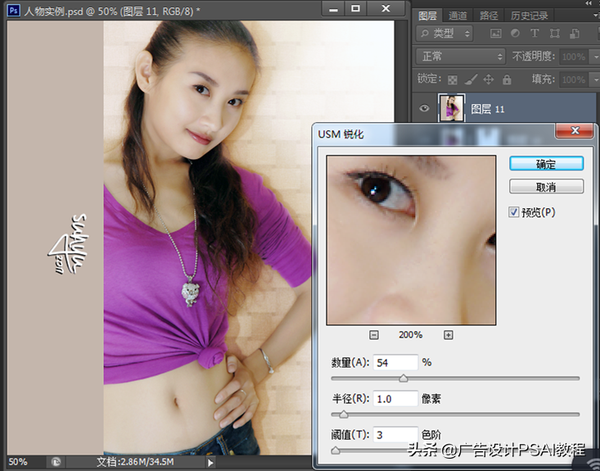Switch to the 通道 channels tab
This screenshot has width=600, height=471.
click(457, 16)
